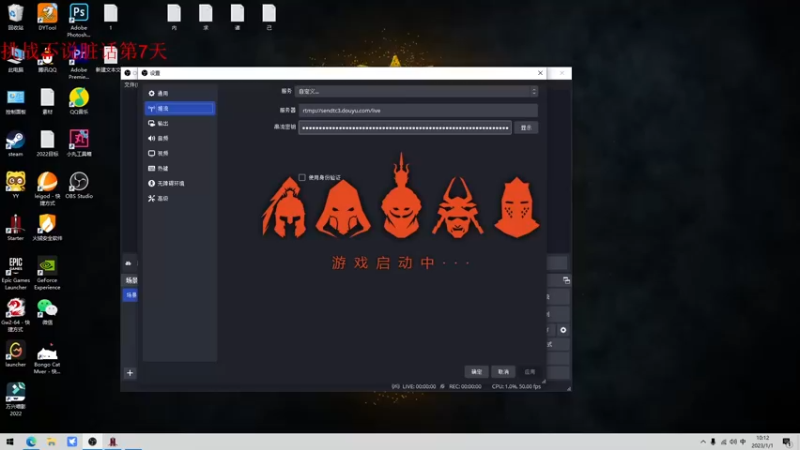The height and width of the screenshot is (450, 800).
Task: Open the Video (视频) settings category
Action: (x=180, y=153)
